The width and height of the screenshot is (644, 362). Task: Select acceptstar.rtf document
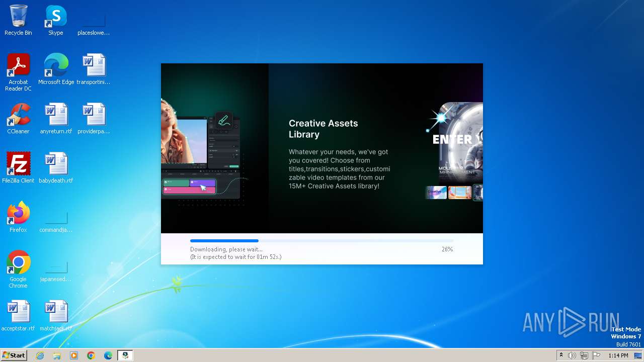coord(18,316)
